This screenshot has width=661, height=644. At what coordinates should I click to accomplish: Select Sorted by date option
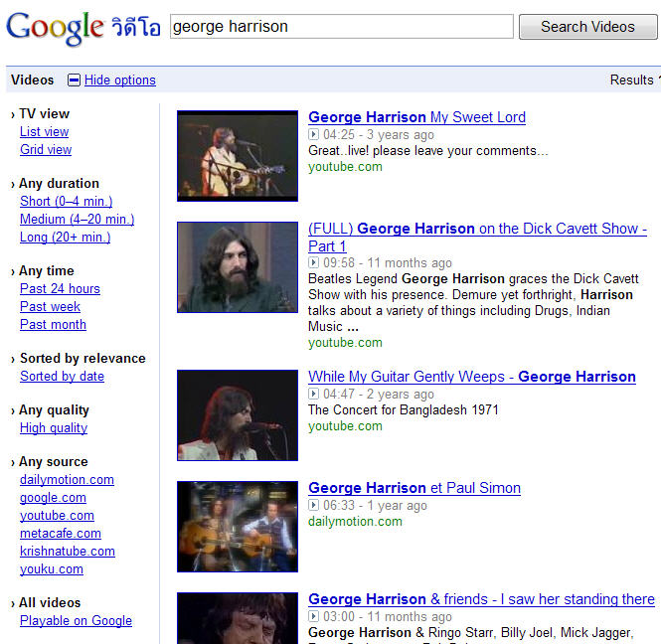click(62, 377)
